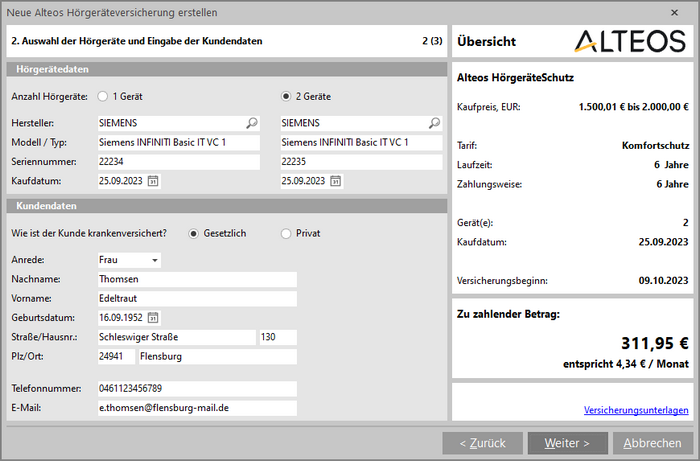Choose 'Gesetzlich' health insurance option
This screenshot has width=700, height=461.
194,233
